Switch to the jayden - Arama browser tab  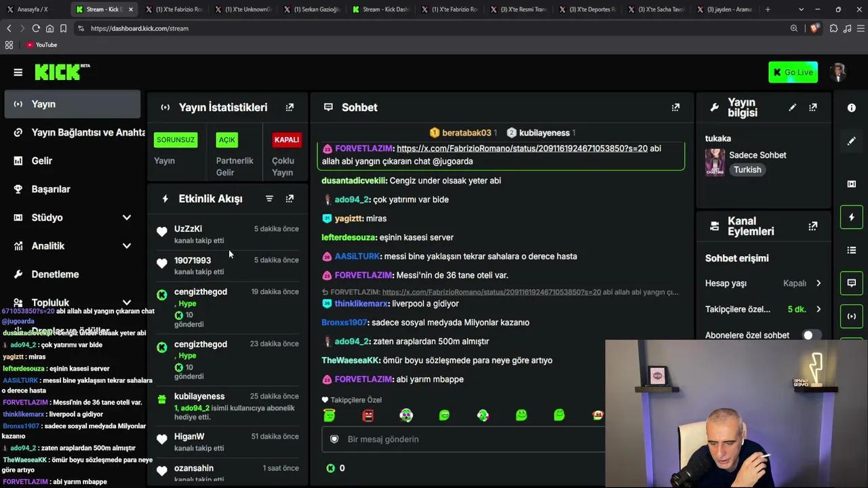730,9
